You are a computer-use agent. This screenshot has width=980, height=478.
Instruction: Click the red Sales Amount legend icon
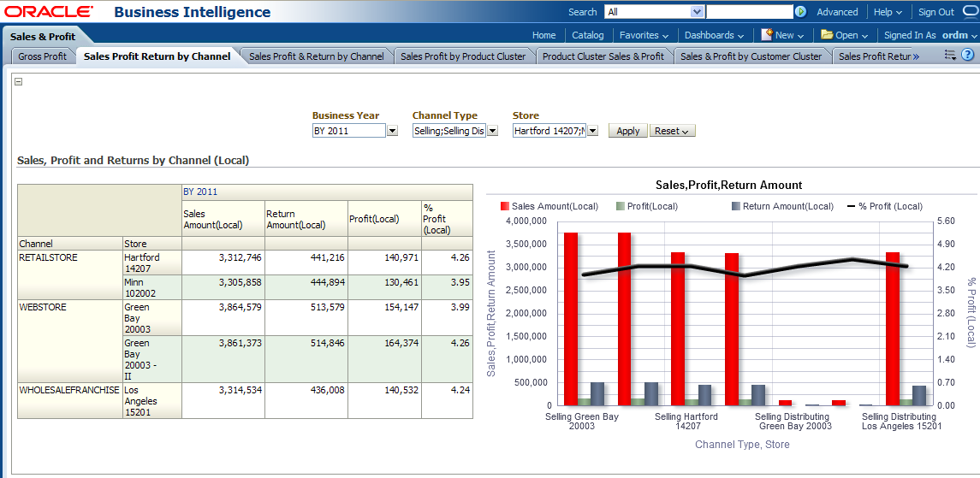[505, 206]
